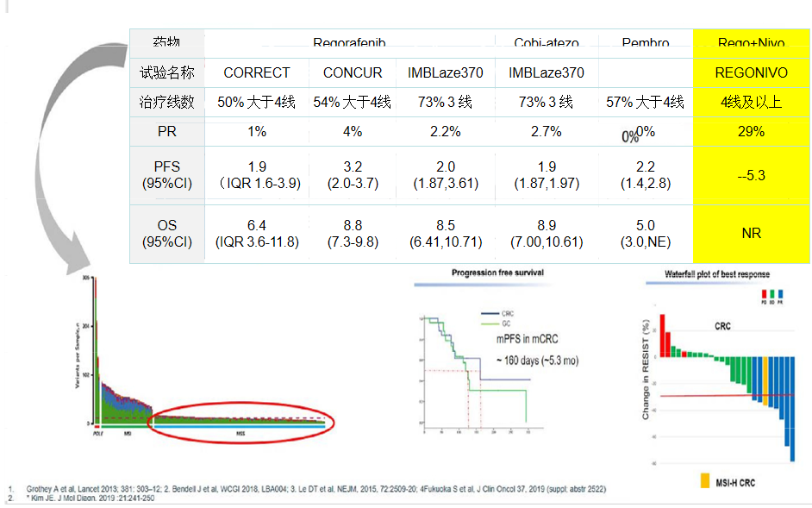Select the PFS cell '1.9 (IQR 1.6-3.9)'
812x508 pixels.
[x=257, y=175]
